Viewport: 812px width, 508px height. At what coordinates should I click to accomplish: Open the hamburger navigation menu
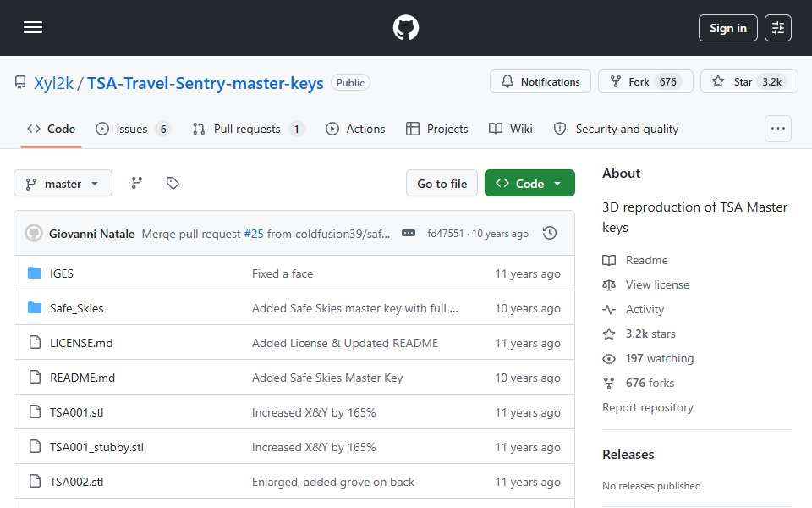(33, 27)
